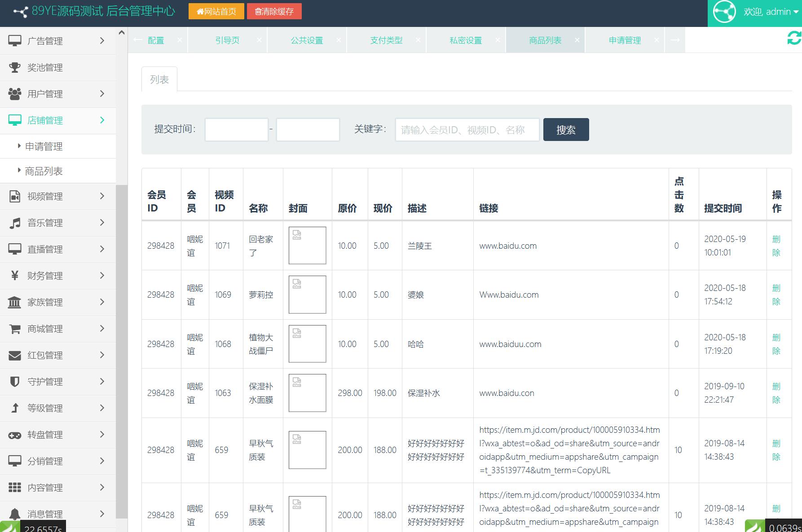Open 申请管理 in the sidebar submenu
Screen dimensions: 802x532
point(44,146)
